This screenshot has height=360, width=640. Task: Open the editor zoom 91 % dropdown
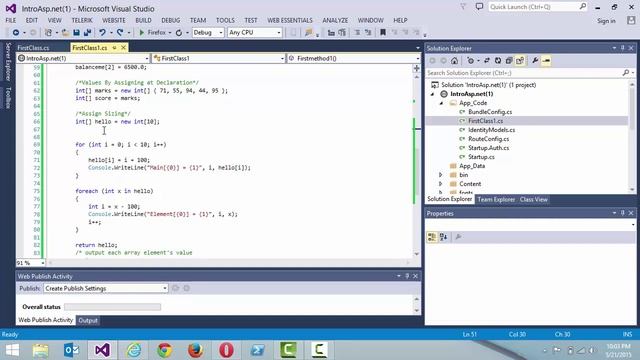[42, 263]
